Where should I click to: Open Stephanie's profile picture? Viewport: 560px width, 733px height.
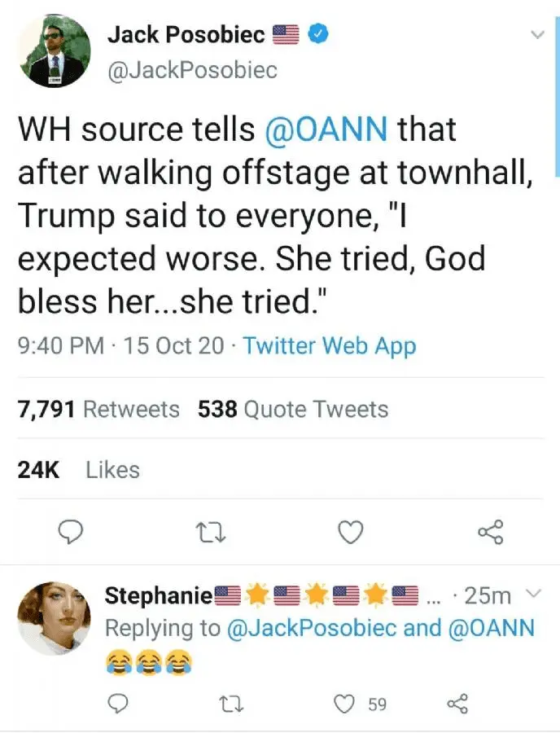(x=54, y=618)
